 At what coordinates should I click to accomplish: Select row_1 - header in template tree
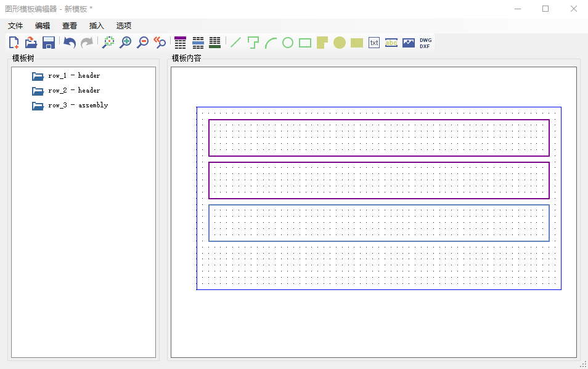coord(74,75)
